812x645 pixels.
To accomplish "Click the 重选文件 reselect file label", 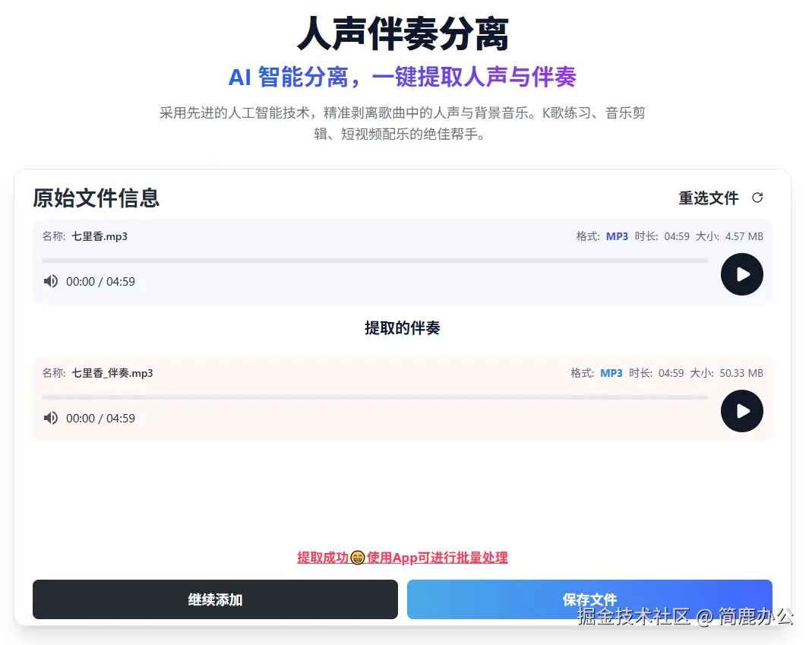I will 709,198.
